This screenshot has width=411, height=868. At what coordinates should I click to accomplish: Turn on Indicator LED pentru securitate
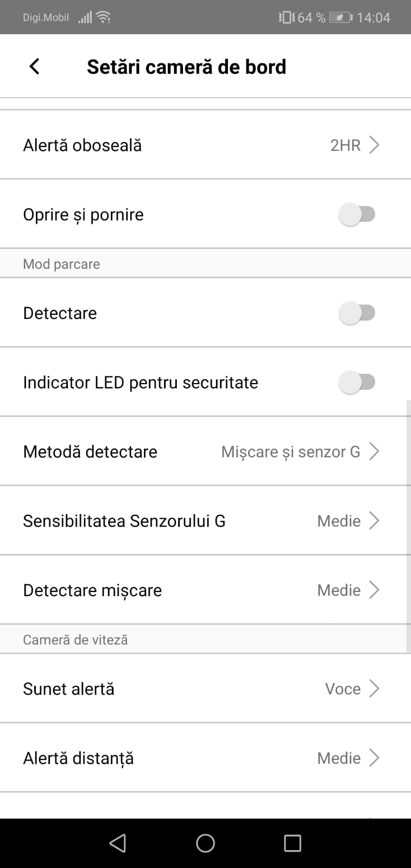(x=357, y=382)
